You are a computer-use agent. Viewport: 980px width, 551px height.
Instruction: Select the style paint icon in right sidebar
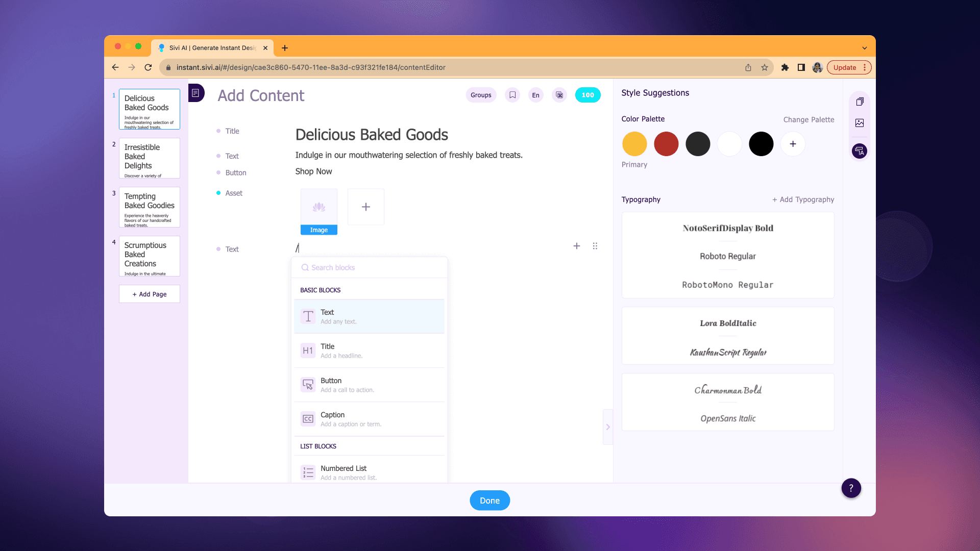(860, 151)
